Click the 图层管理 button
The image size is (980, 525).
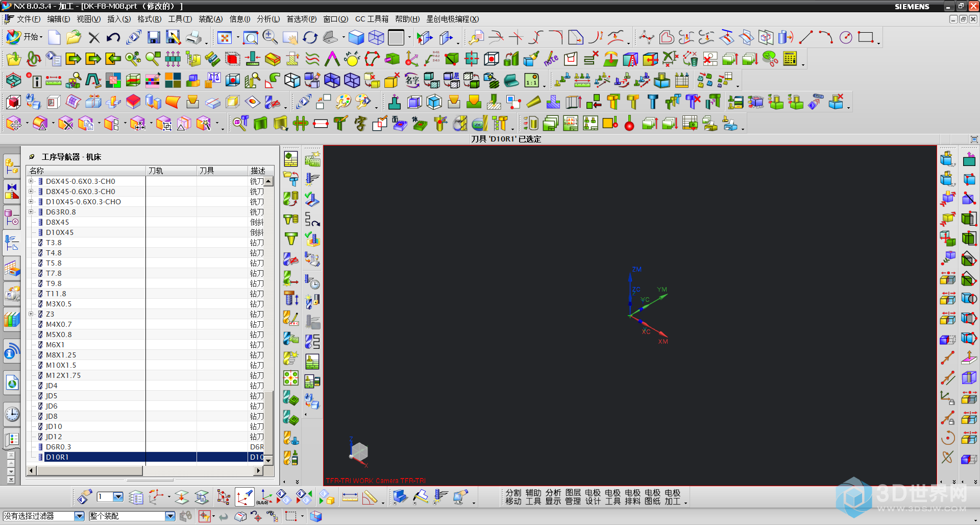pyautogui.click(x=573, y=497)
